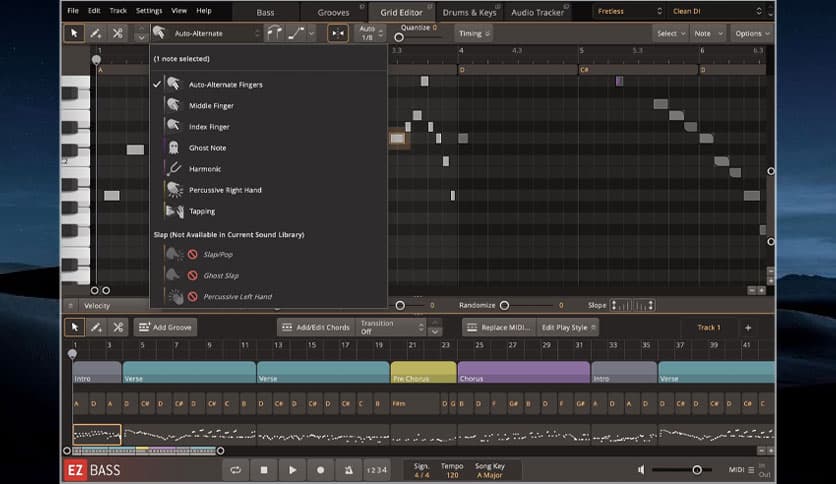Pick the pencil tool in the song track toolbar
Image resolution: width=836 pixels, height=484 pixels.
(97, 327)
